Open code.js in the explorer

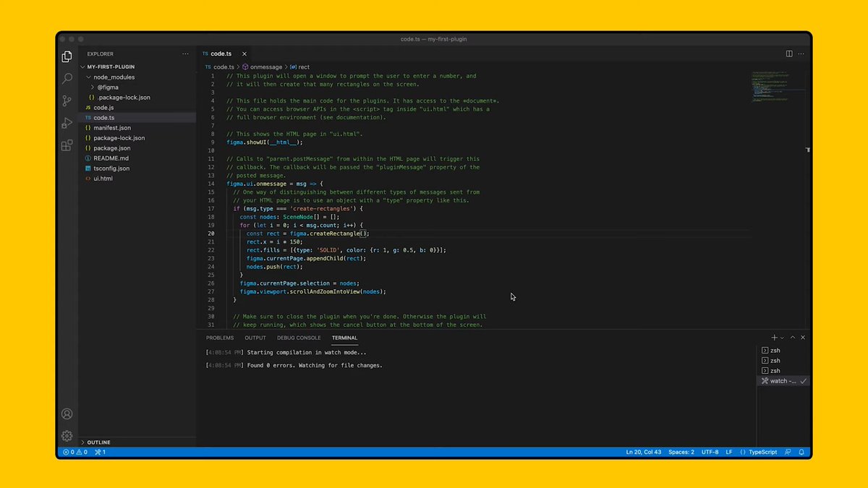coord(137,107)
